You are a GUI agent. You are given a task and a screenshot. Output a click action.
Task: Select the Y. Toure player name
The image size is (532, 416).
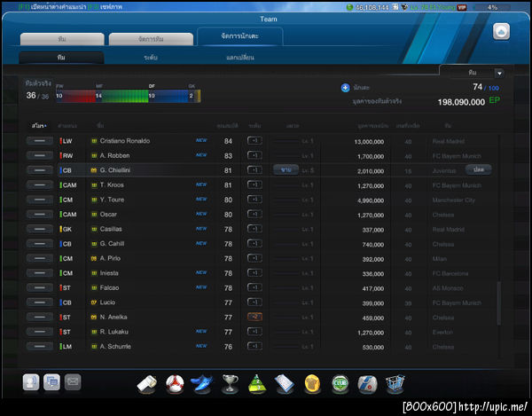(x=112, y=200)
